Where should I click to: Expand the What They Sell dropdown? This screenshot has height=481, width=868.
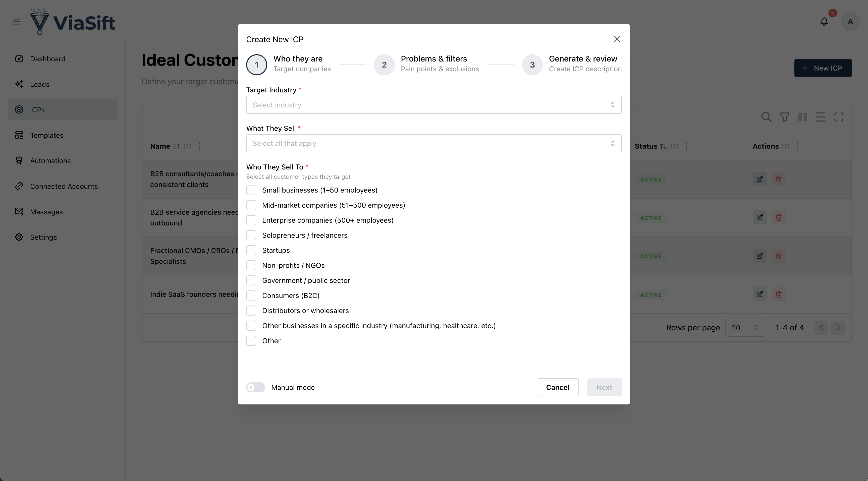pos(434,144)
